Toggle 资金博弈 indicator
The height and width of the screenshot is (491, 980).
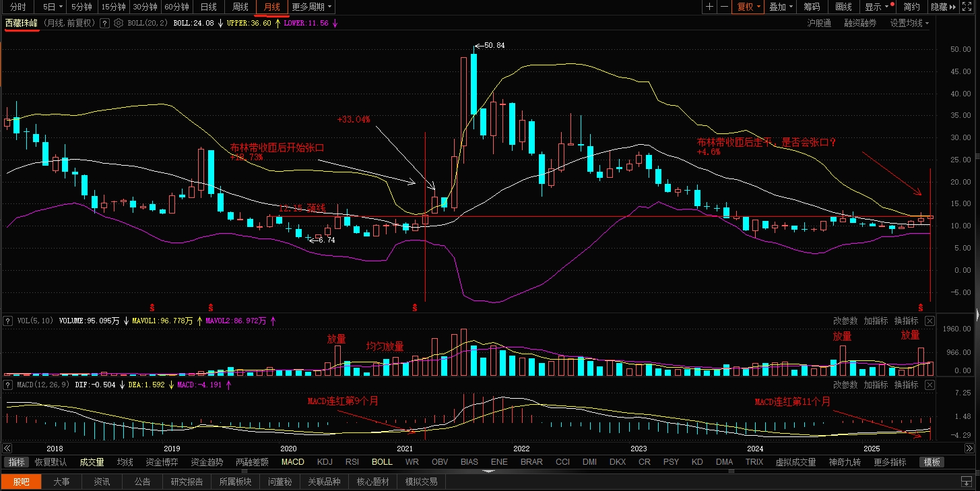tap(162, 462)
